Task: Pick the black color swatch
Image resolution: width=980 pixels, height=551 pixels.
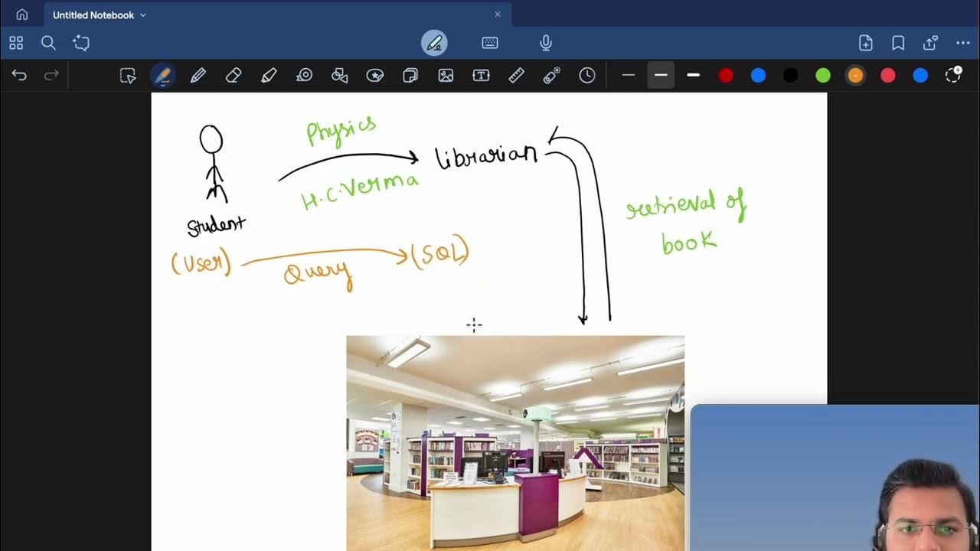Action: 791,75
